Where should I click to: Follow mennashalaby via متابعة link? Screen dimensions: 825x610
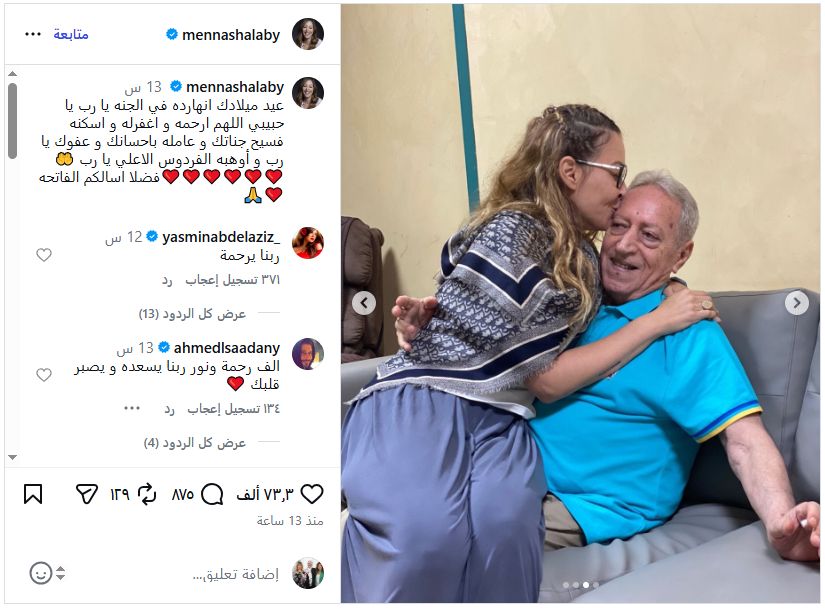coord(71,34)
